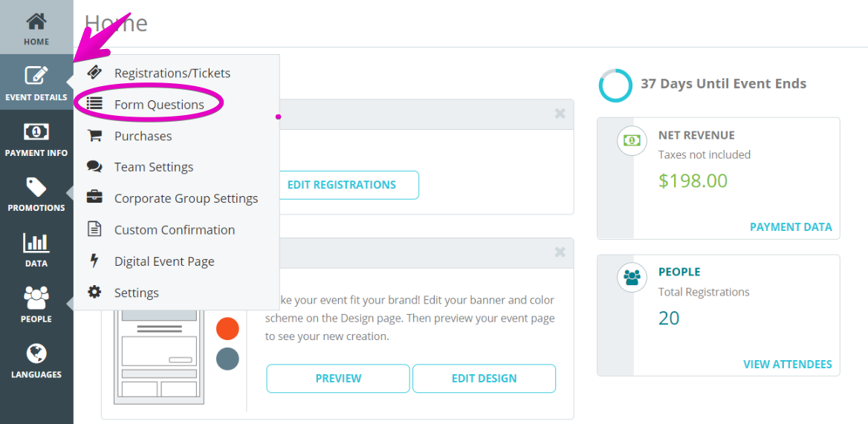Open Custom Confirmation menu entry

click(176, 229)
